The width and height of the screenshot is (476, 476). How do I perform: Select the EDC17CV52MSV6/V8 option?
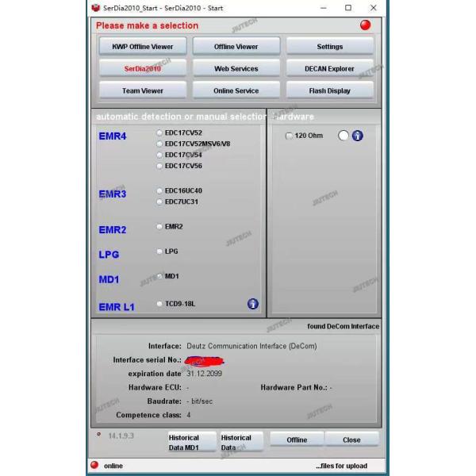(159, 144)
